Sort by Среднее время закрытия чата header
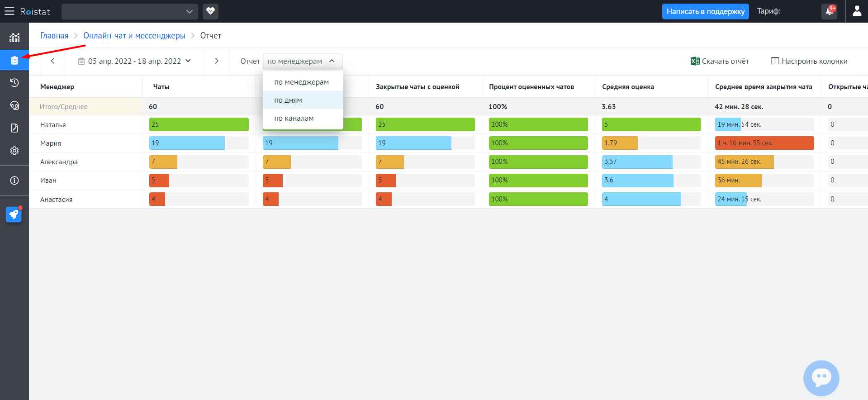 [764, 87]
